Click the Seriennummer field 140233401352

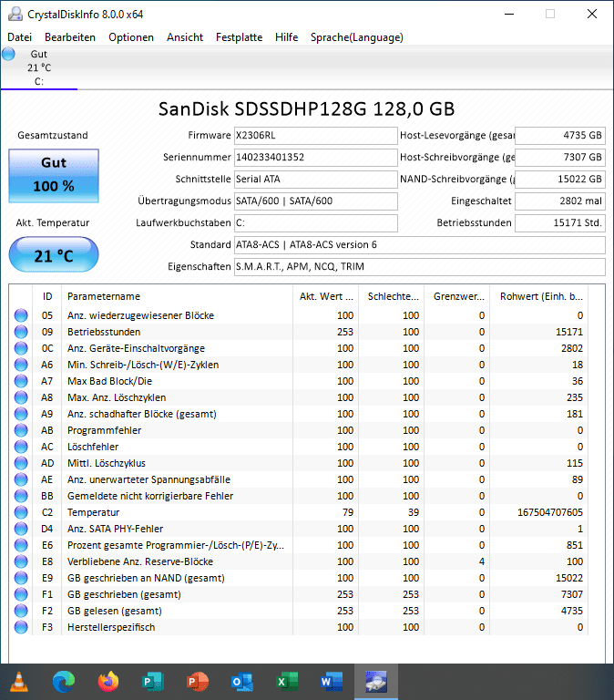pyautogui.click(x=316, y=157)
